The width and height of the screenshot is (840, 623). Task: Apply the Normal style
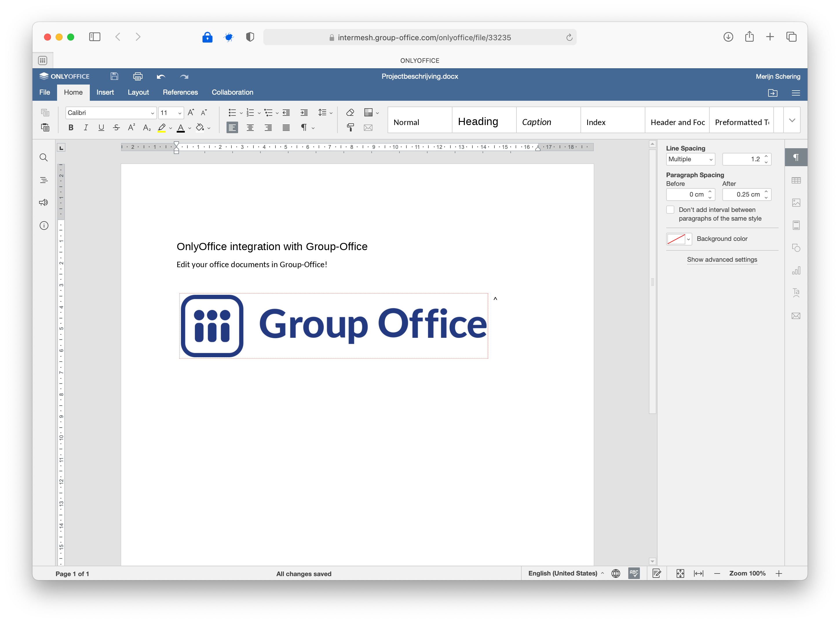click(420, 120)
